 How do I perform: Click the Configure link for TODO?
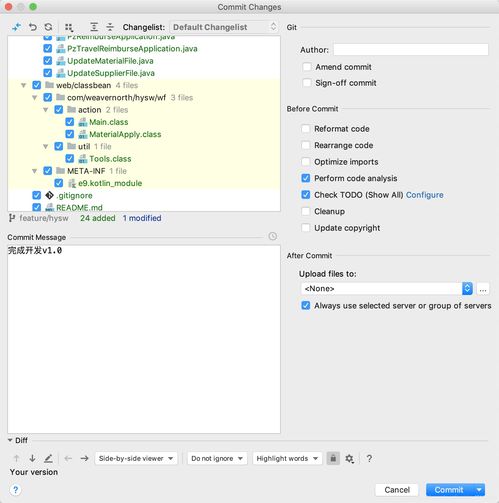[x=425, y=195]
